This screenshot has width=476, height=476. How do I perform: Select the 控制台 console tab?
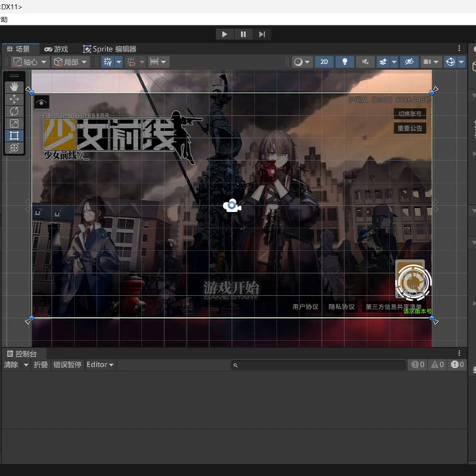[x=22, y=354]
